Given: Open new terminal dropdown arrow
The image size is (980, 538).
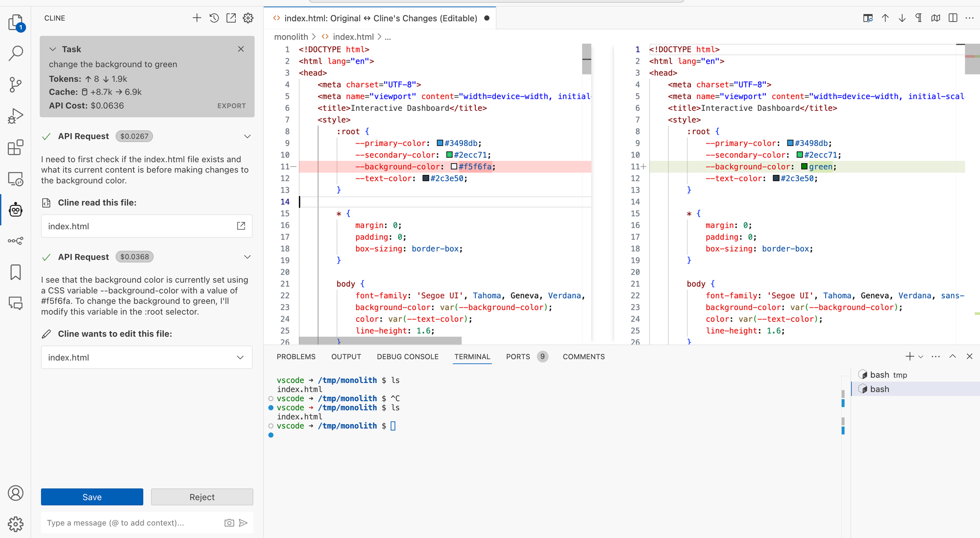Looking at the screenshot, I should (x=921, y=357).
